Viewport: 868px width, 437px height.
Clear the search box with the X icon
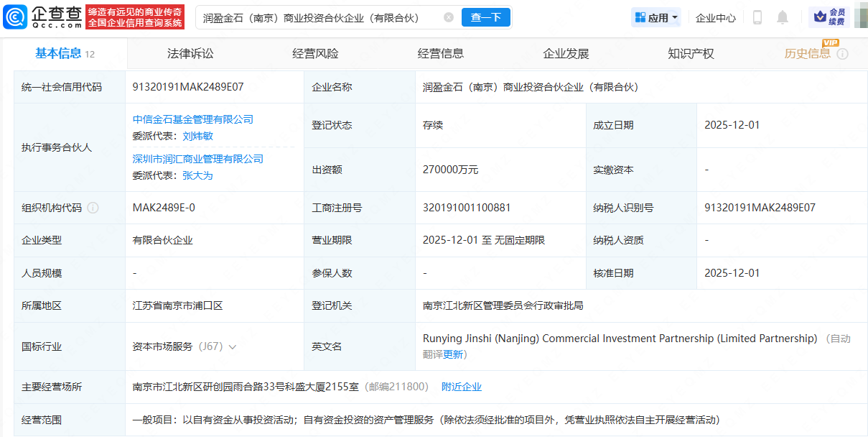coord(449,17)
